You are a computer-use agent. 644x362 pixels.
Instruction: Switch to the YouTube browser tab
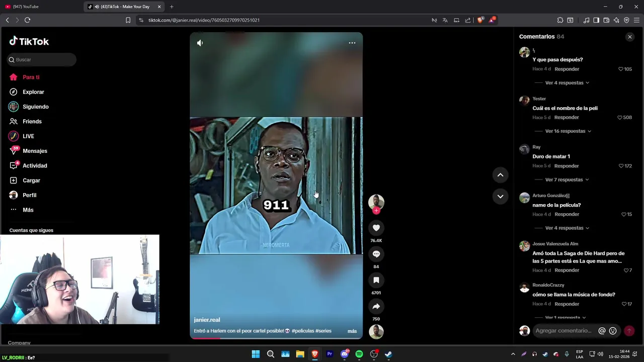(40, 7)
